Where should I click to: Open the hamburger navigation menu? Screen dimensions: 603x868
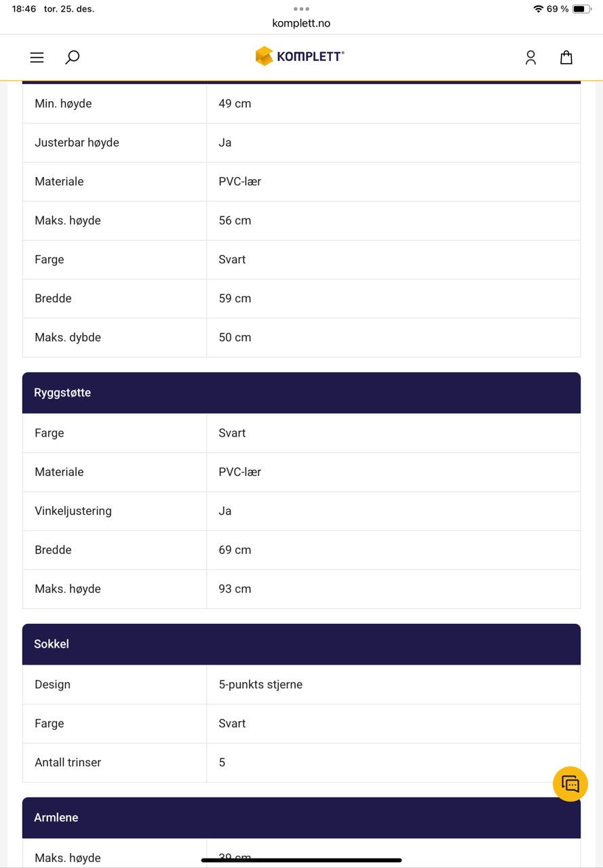pyautogui.click(x=37, y=58)
